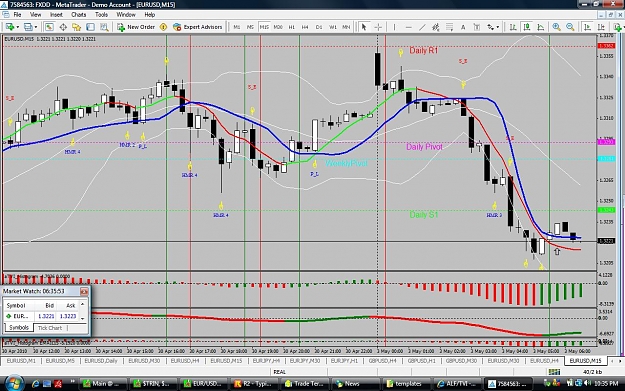
Task: Switch to the GBPUSD,H1 chart tab
Action: pyautogui.click(x=421, y=361)
